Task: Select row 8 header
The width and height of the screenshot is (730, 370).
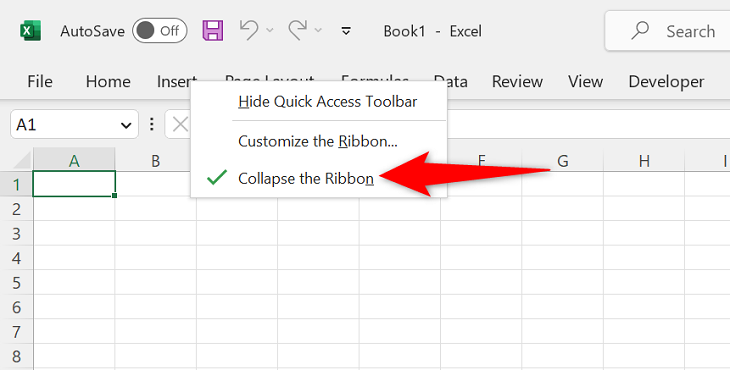Action: [16, 356]
